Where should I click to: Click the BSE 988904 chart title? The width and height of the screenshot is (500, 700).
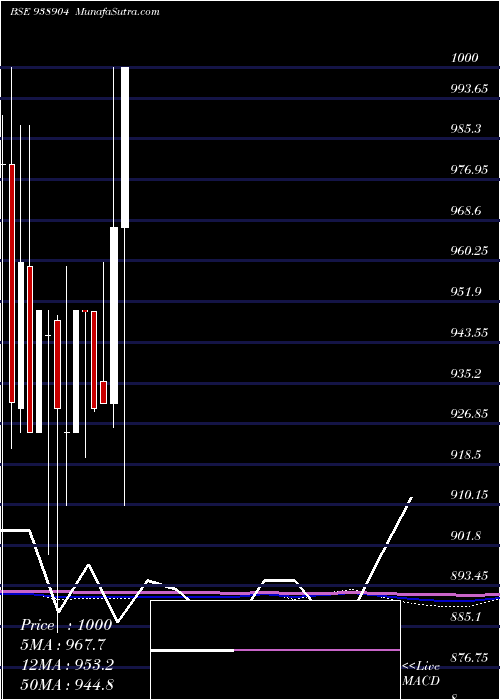pyautogui.click(x=39, y=12)
